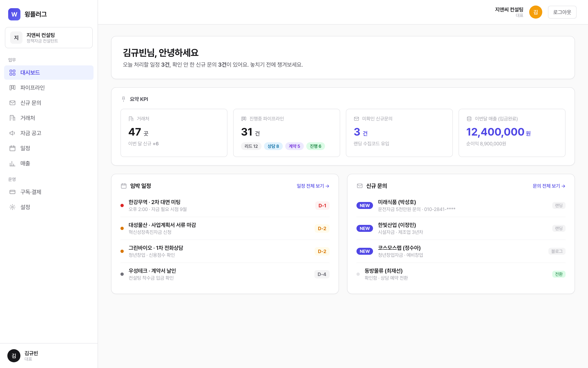Open the 거래처 47 곳 KPI card

point(174,133)
